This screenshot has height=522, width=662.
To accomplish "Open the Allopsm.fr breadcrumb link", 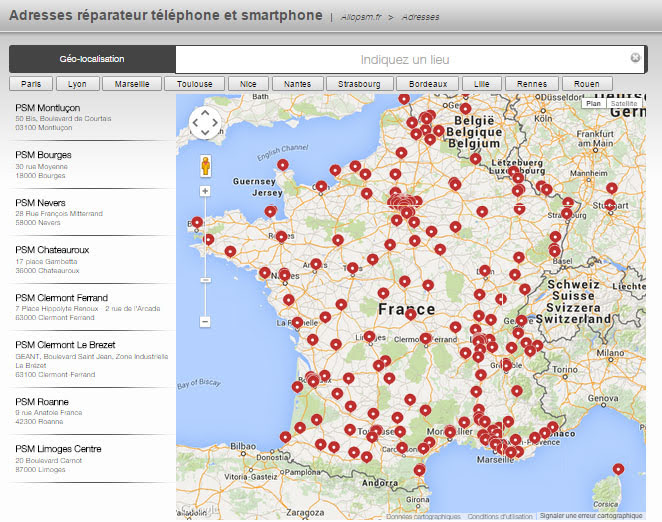I will 361,17.
